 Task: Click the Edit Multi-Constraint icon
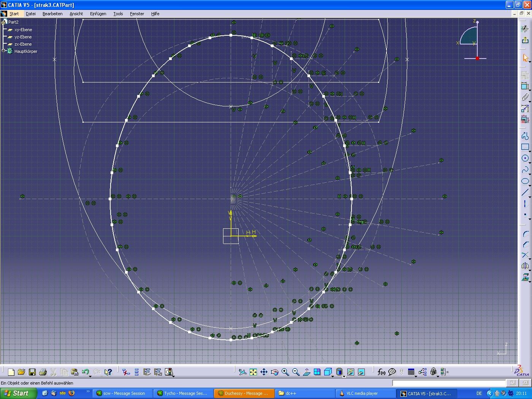[x=525, y=119]
